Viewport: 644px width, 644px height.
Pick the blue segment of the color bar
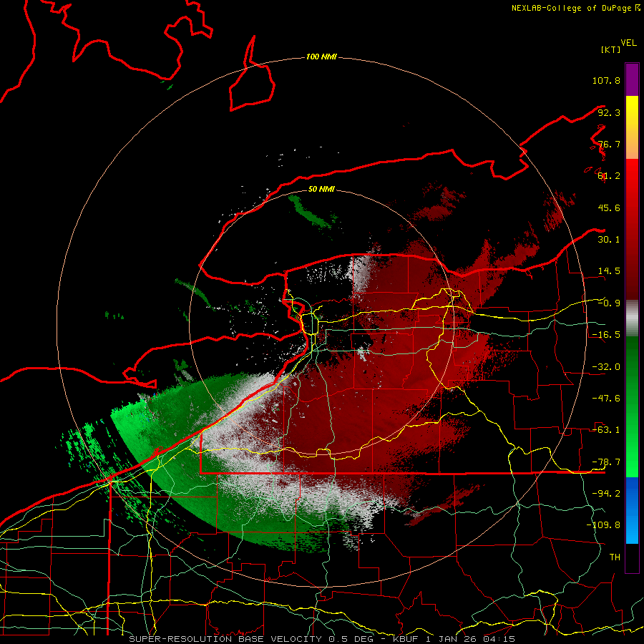coord(632,510)
